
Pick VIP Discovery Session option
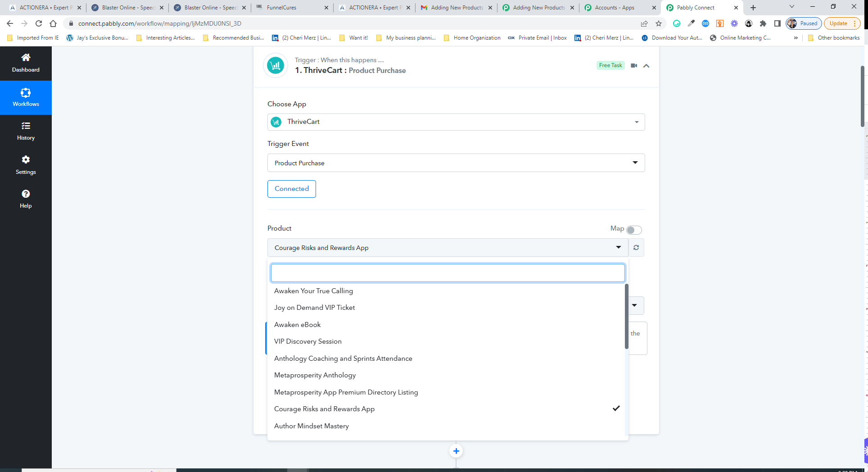pos(446,341)
